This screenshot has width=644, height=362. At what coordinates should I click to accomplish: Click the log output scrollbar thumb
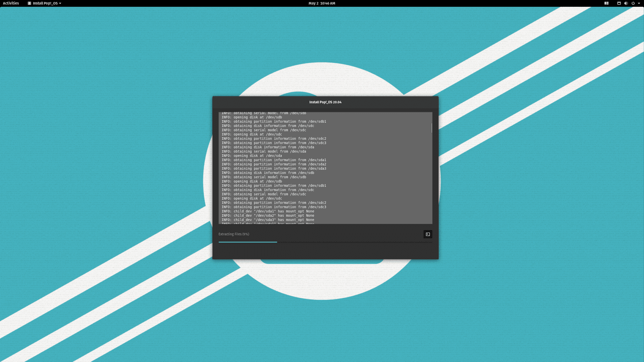coord(431,128)
